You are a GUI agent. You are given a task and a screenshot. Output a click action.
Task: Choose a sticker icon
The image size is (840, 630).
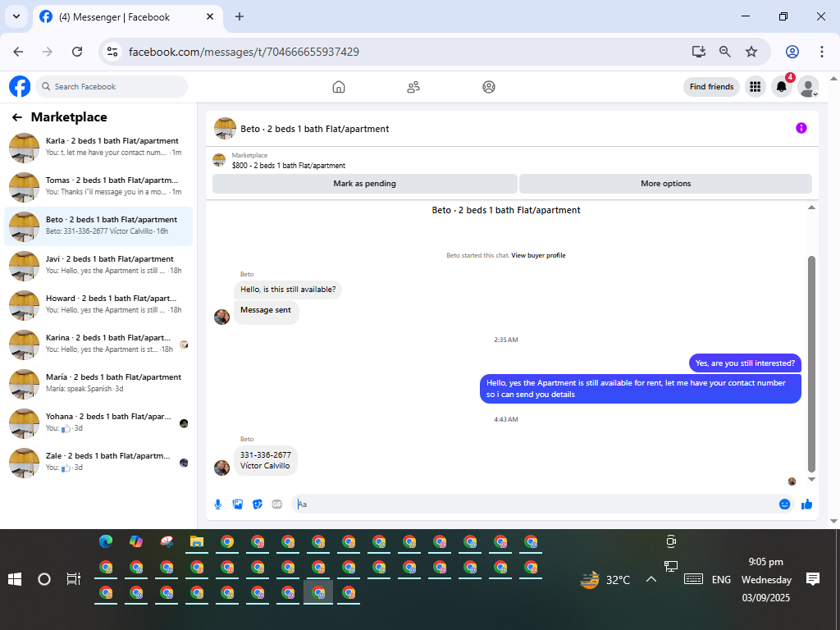[258, 504]
